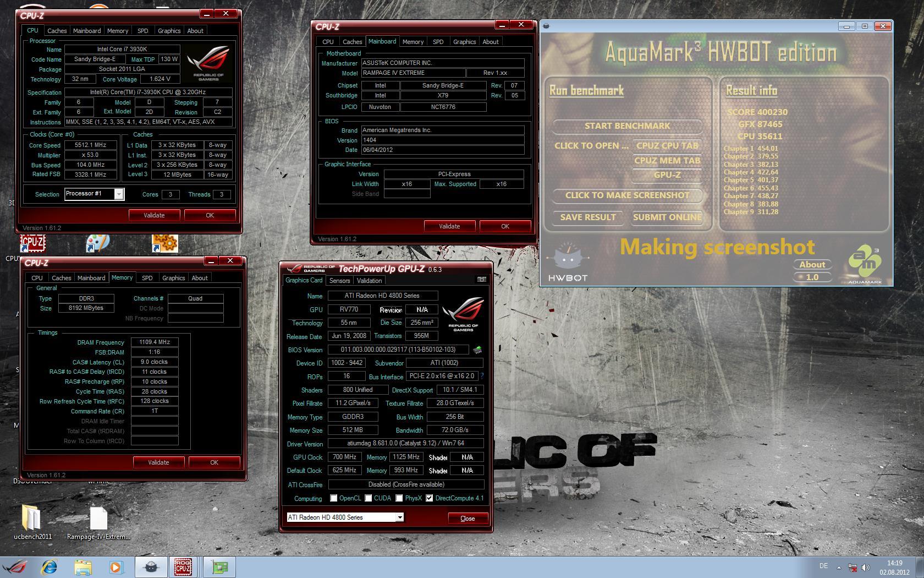Switch to Sensors tab in GPU-Z
This screenshot has width=924, height=578.
click(339, 280)
